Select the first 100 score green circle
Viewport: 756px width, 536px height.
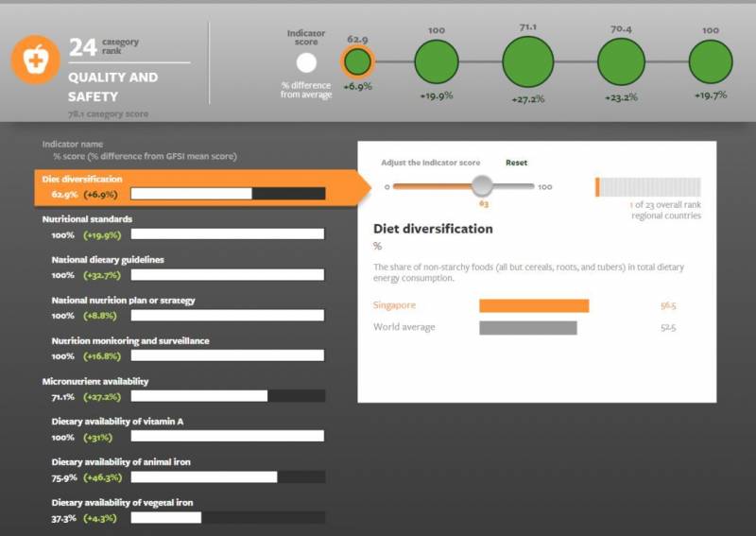(x=436, y=61)
